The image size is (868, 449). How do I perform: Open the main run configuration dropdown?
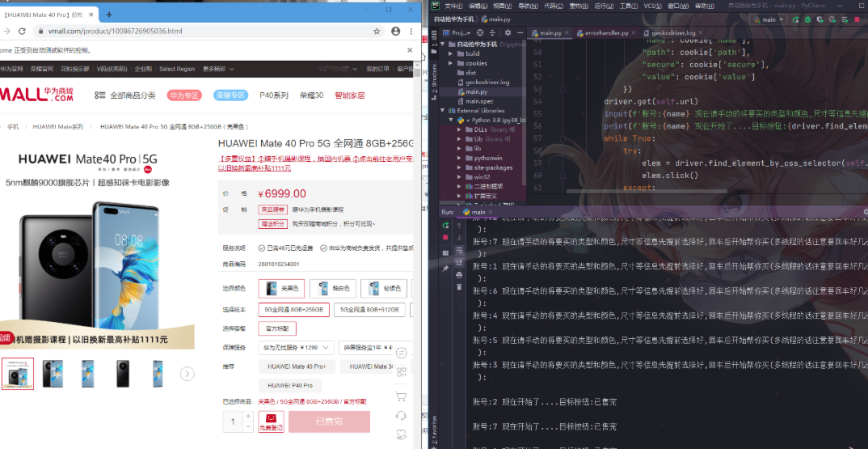click(769, 19)
